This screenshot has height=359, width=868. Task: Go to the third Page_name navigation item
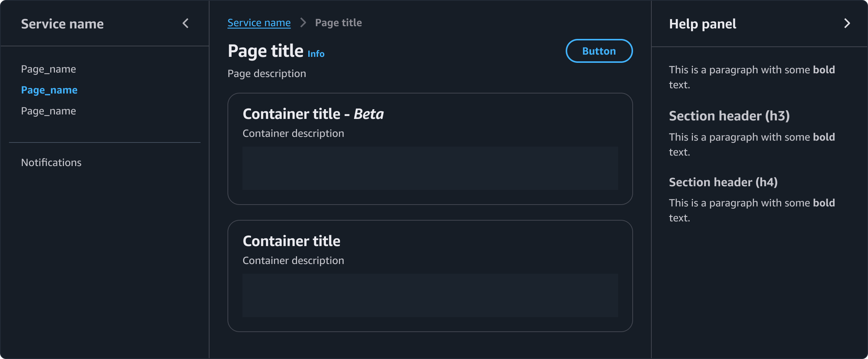(49, 111)
